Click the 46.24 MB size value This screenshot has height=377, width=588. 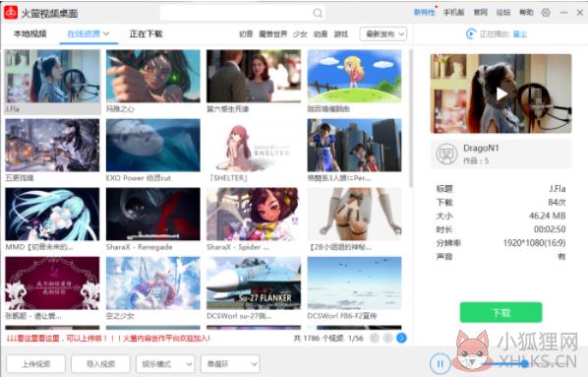click(547, 216)
